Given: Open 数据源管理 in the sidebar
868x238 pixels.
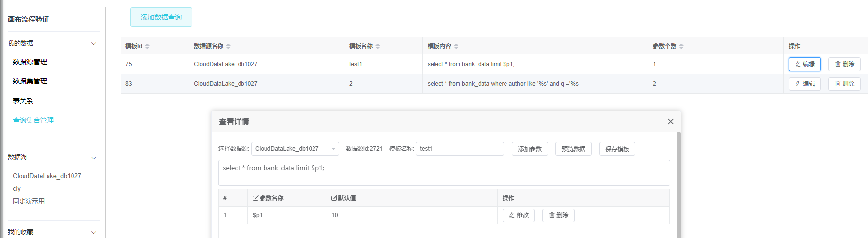Looking at the screenshot, I should click(x=30, y=62).
